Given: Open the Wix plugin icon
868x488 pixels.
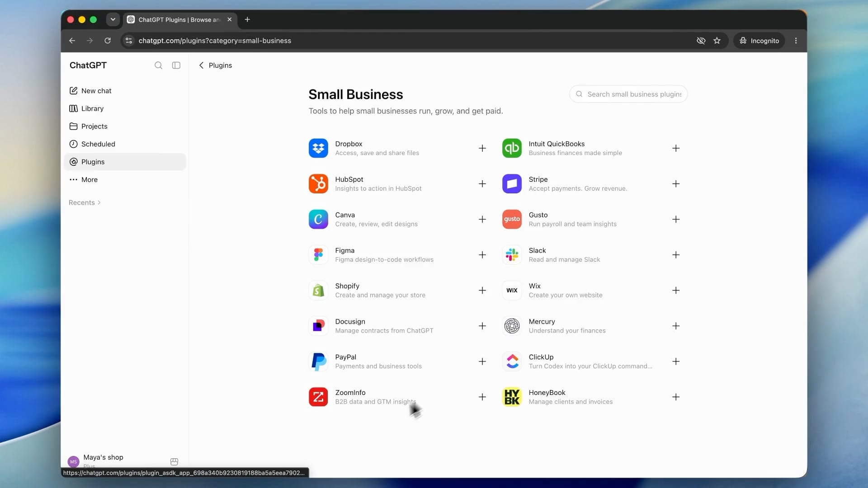Looking at the screenshot, I should click(512, 291).
